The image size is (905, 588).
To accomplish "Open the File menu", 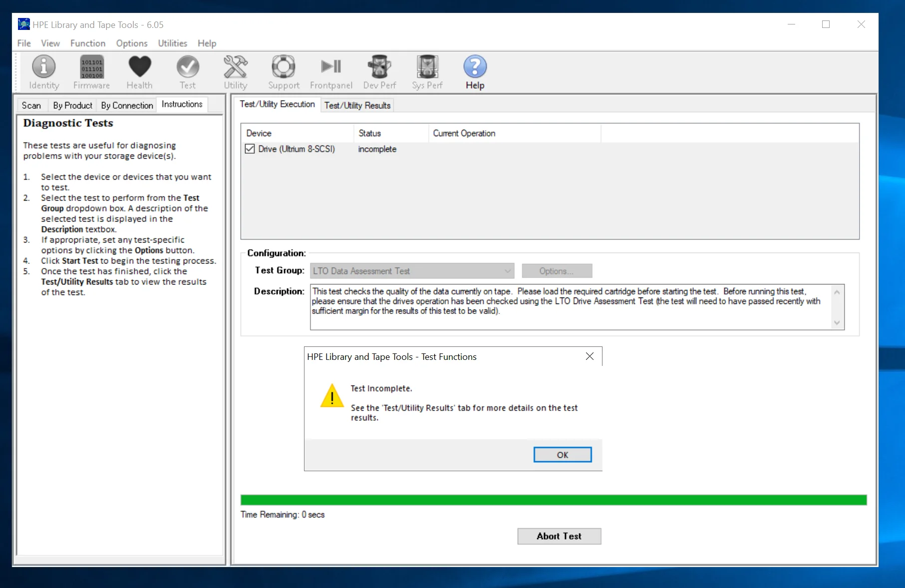I will (x=24, y=43).
